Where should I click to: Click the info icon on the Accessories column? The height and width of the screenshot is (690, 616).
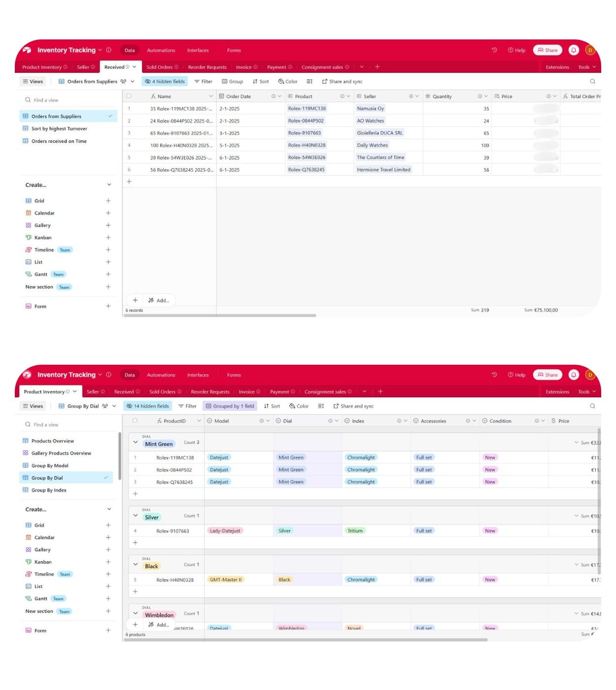468,421
